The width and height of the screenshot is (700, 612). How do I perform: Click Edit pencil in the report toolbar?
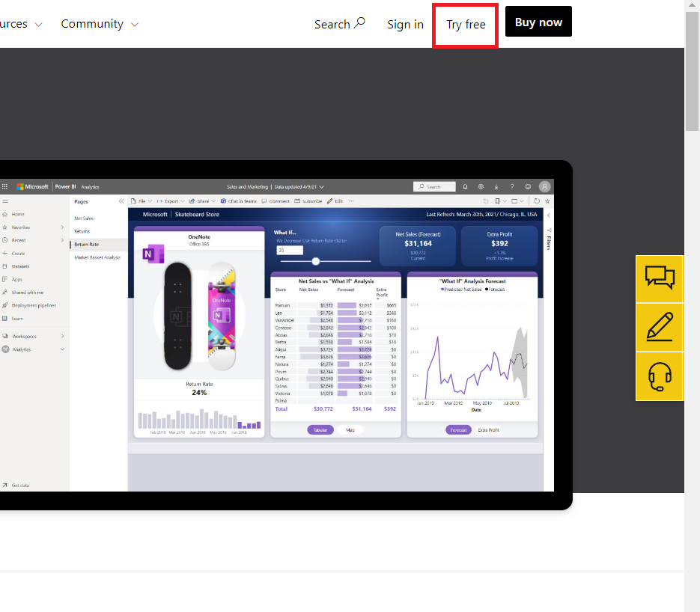335,201
